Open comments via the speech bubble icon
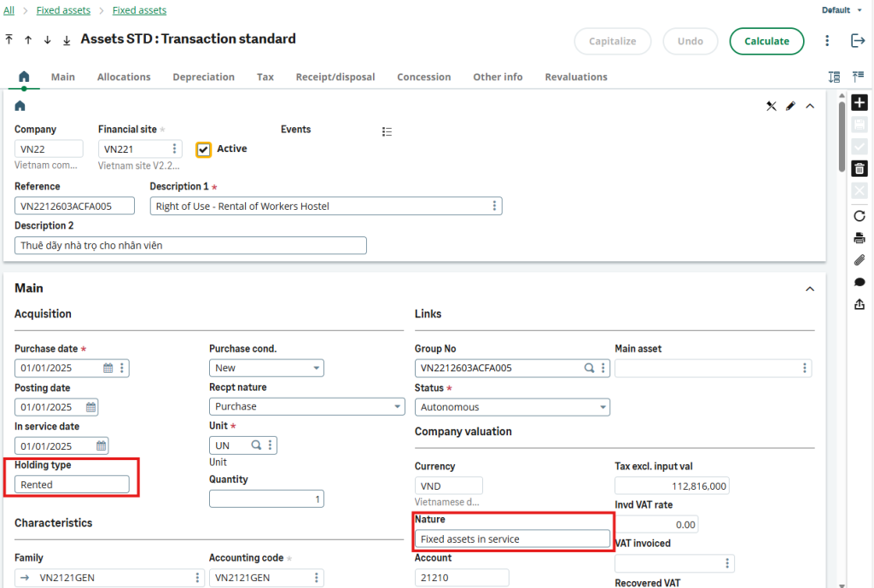874x588 pixels. (x=859, y=282)
